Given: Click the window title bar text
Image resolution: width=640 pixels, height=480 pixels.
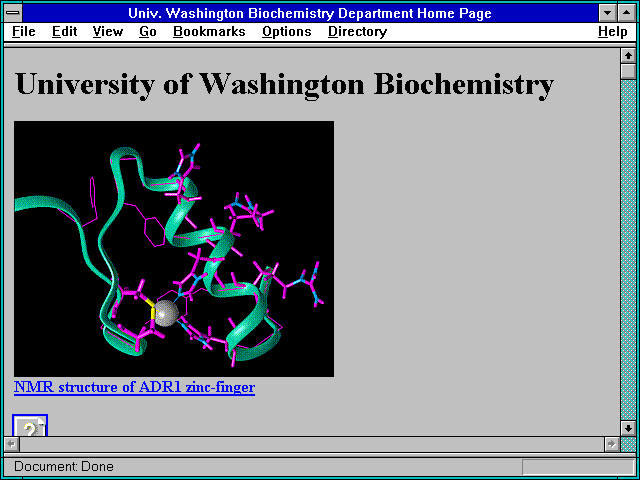Looking at the screenshot, I should (310, 13).
